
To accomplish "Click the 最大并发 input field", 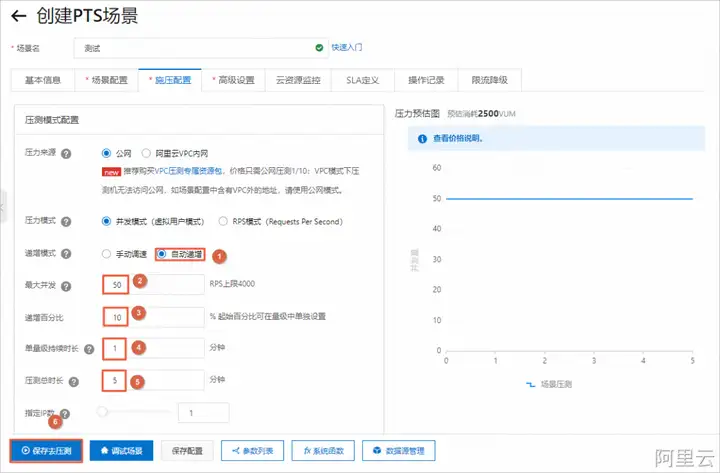I will click(x=153, y=285).
